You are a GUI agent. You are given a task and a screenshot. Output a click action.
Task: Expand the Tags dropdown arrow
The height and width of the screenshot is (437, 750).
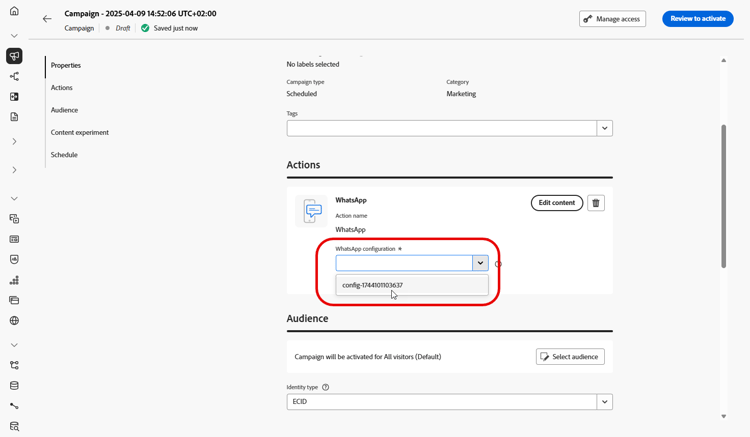(605, 128)
